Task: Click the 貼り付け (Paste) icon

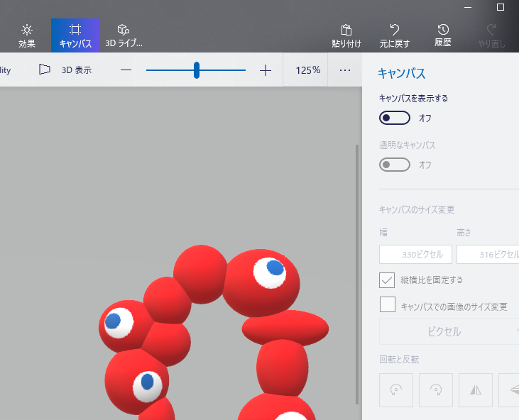Action: (346, 35)
